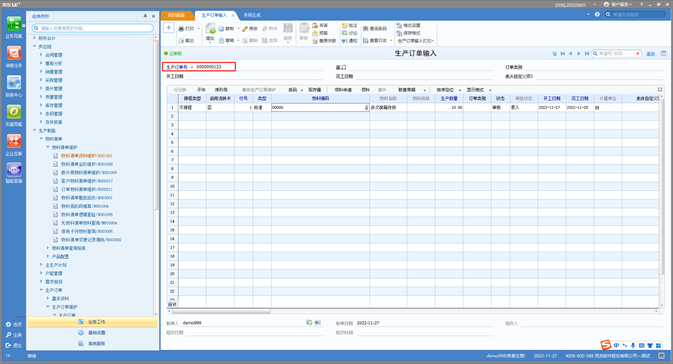The width and height of the screenshot is (673, 364).
Task: Open the 企业互联 sidebar icon
Action: (x=14, y=141)
